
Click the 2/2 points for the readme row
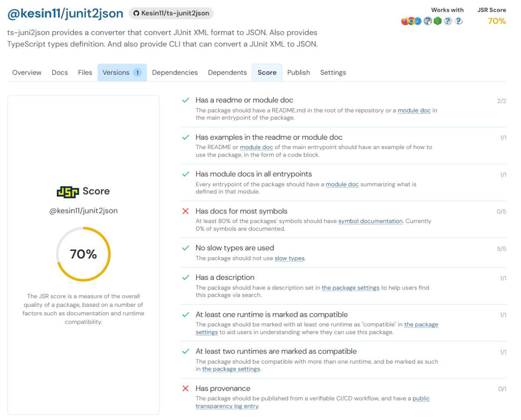pyautogui.click(x=501, y=101)
